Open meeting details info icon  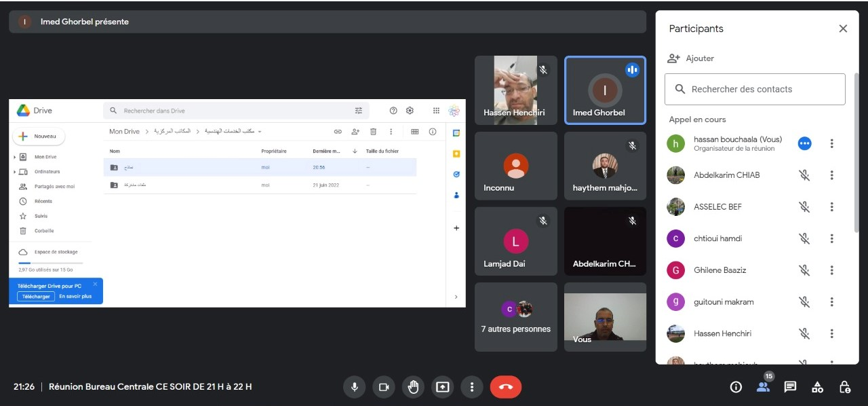point(736,387)
